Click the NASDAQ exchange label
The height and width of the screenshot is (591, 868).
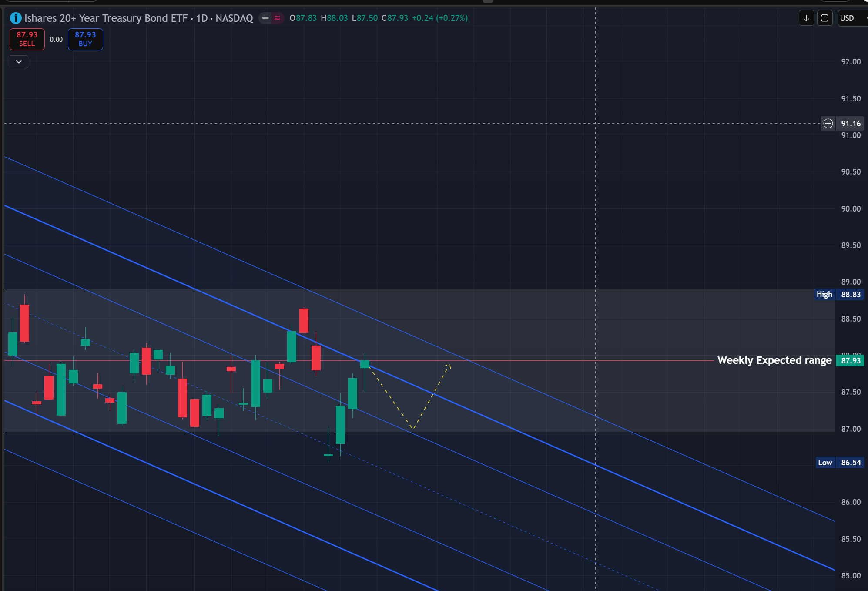click(234, 18)
